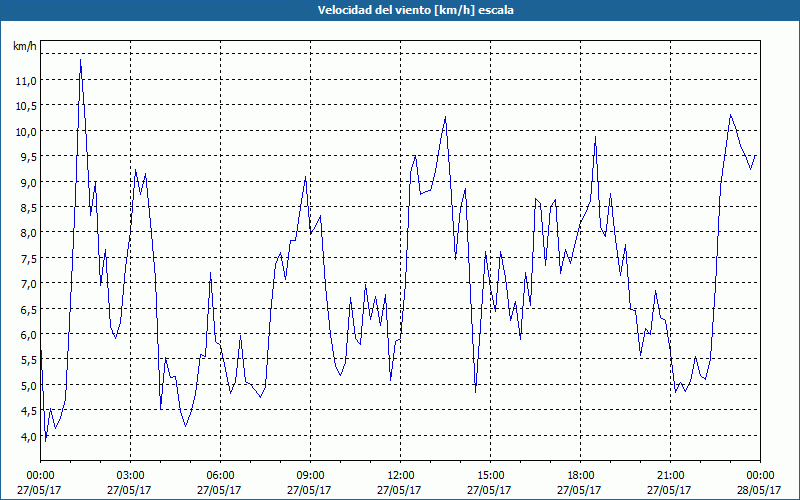Click the "27/05/17" date under 09:00
The width and height of the screenshot is (800, 500).
pos(309,490)
